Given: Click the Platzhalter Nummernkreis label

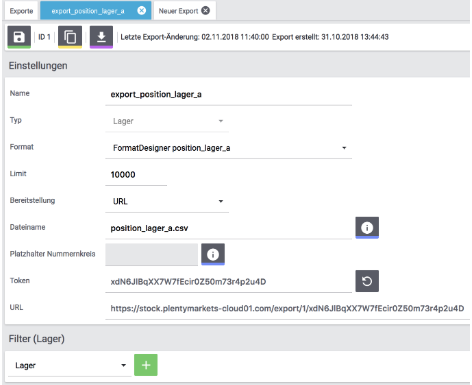Looking at the screenshot, I should pos(52,254).
